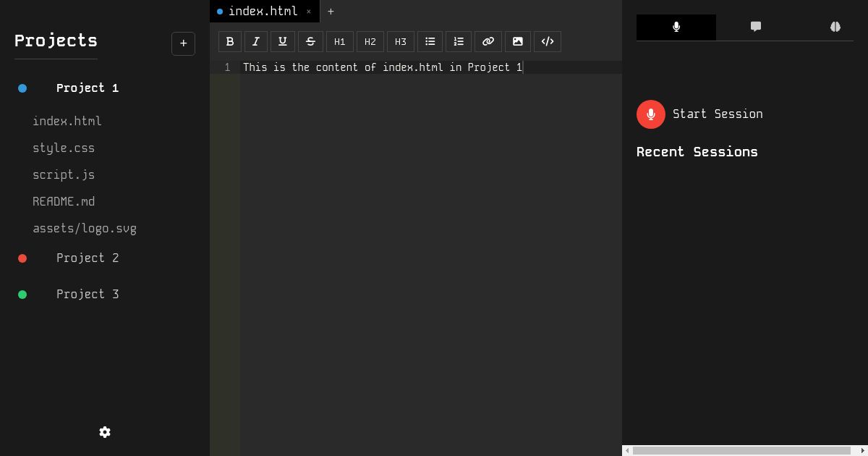Open settings with the gear icon
The width and height of the screenshot is (868, 456).
tap(105, 432)
